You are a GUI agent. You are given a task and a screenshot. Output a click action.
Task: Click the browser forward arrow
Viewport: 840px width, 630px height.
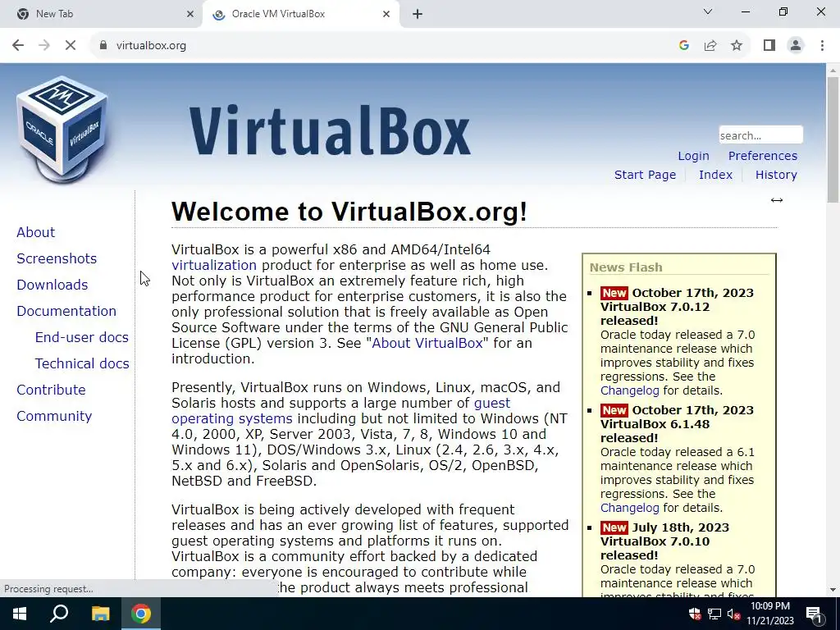[x=44, y=46]
